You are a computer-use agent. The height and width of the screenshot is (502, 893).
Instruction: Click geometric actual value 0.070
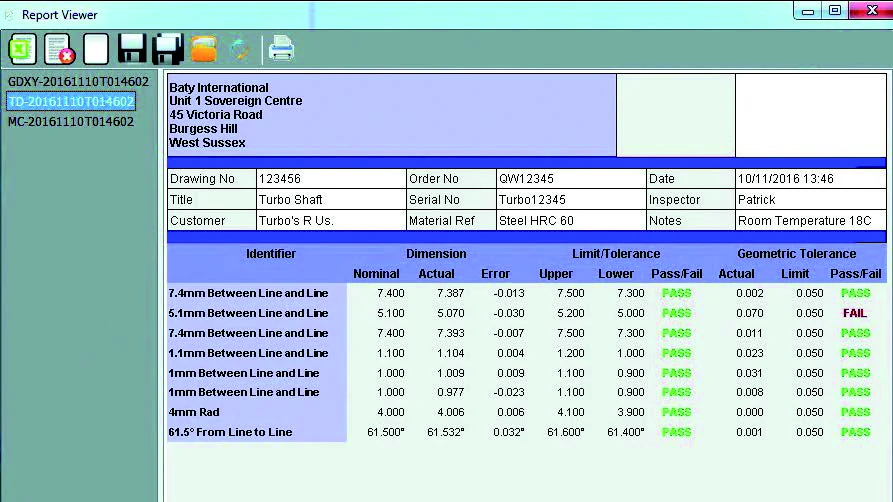pos(749,313)
